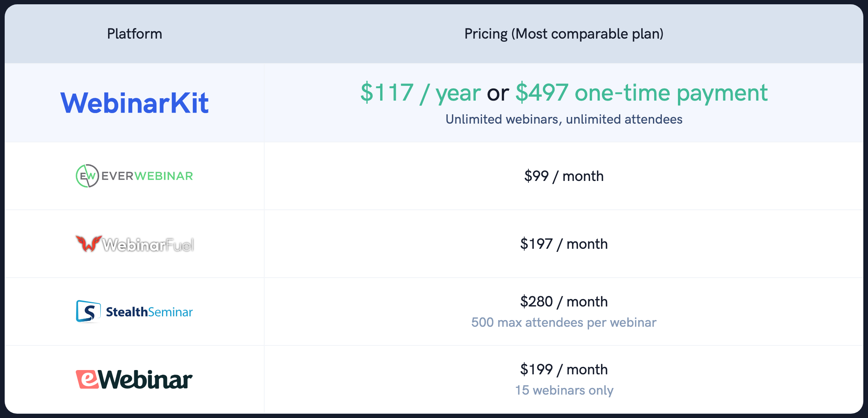This screenshot has height=418, width=868.
Task: Click the StealthSeminar wordmark
Action: click(149, 312)
